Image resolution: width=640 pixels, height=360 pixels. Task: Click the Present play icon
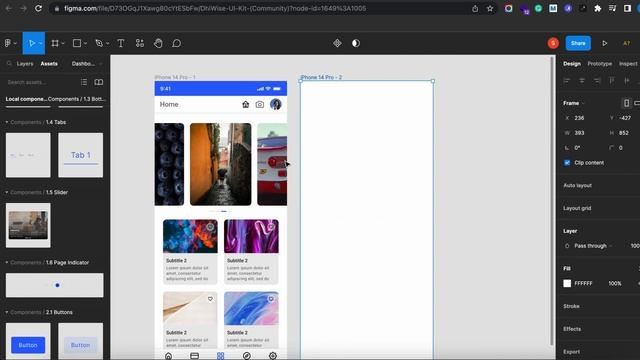click(604, 43)
